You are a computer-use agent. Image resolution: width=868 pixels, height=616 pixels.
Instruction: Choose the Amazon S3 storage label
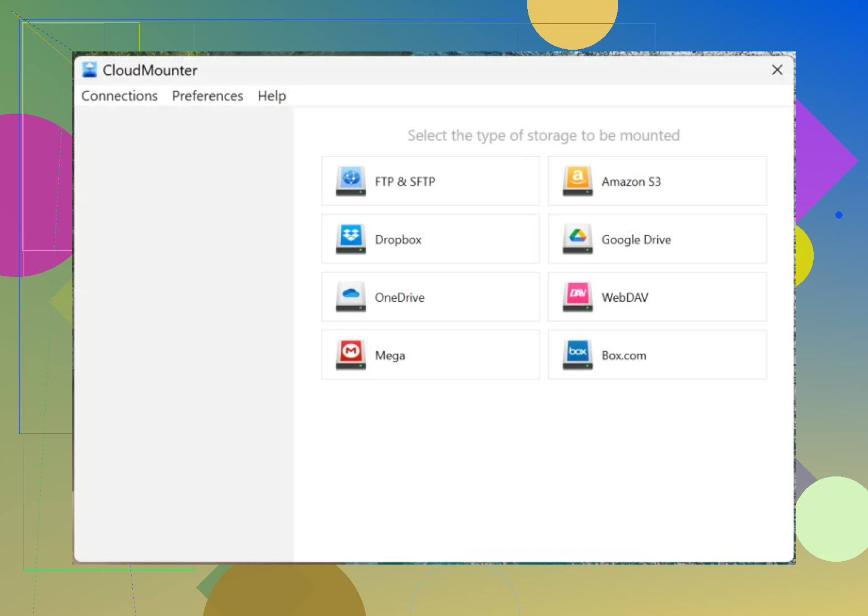pos(631,181)
